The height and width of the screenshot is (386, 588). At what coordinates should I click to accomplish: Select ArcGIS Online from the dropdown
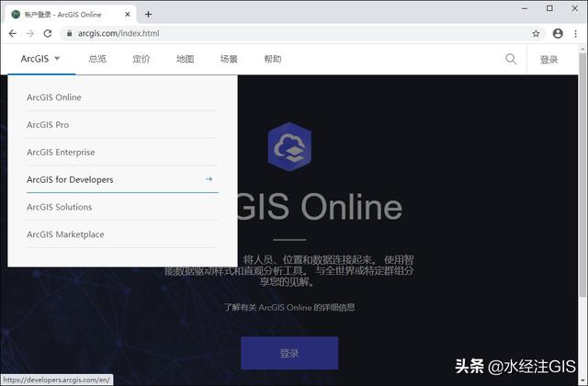point(122,97)
